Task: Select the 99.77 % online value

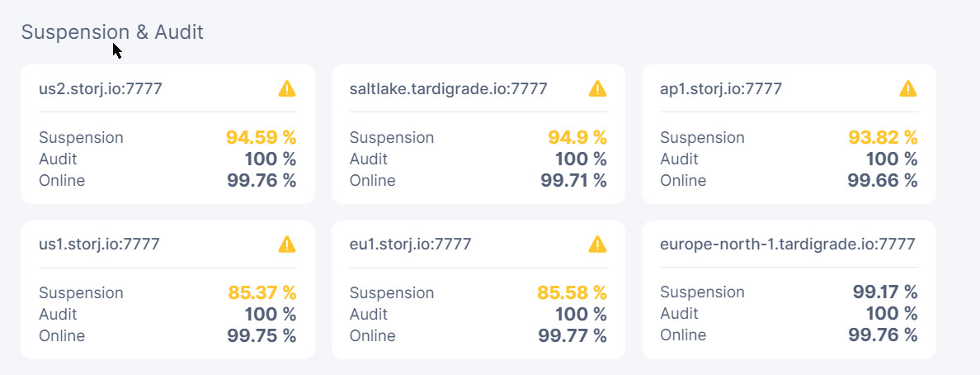Action: click(x=572, y=336)
